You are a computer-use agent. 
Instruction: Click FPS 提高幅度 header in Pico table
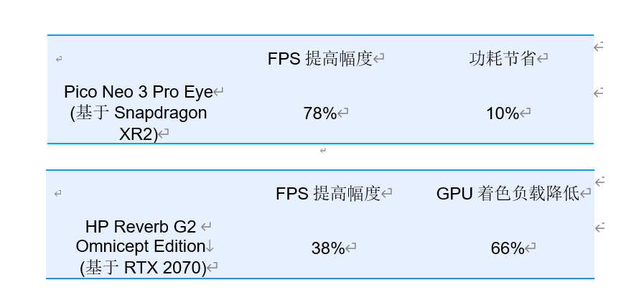pyautogui.click(x=320, y=59)
